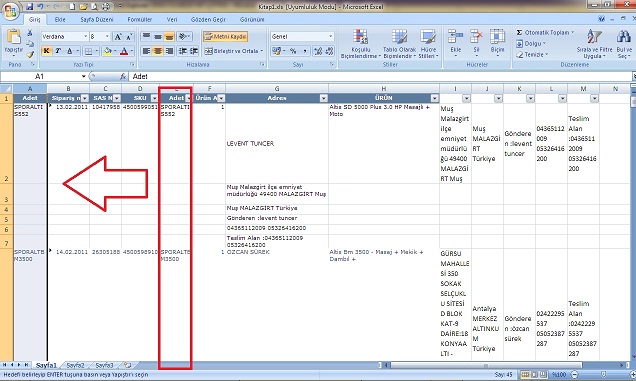Apply the red font color
Image resolution: width=636 pixels, height=381 pixels.
pos(124,51)
